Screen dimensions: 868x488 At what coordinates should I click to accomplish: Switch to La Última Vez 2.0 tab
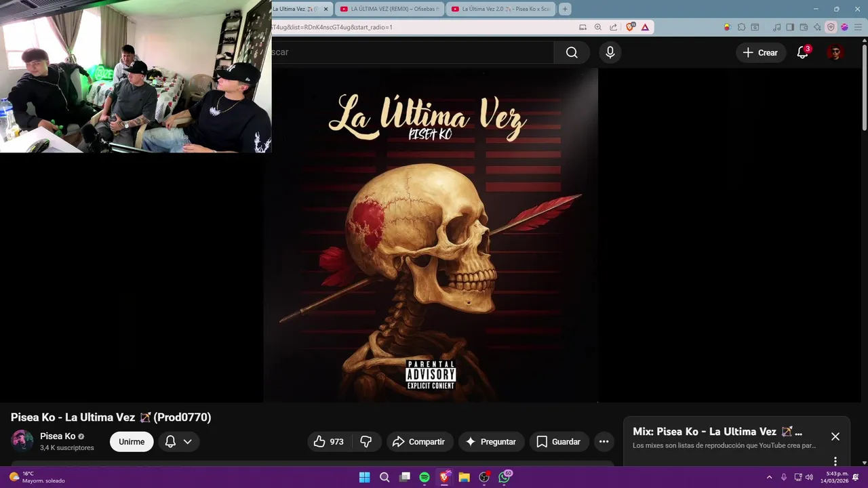[x=501, y=9]
